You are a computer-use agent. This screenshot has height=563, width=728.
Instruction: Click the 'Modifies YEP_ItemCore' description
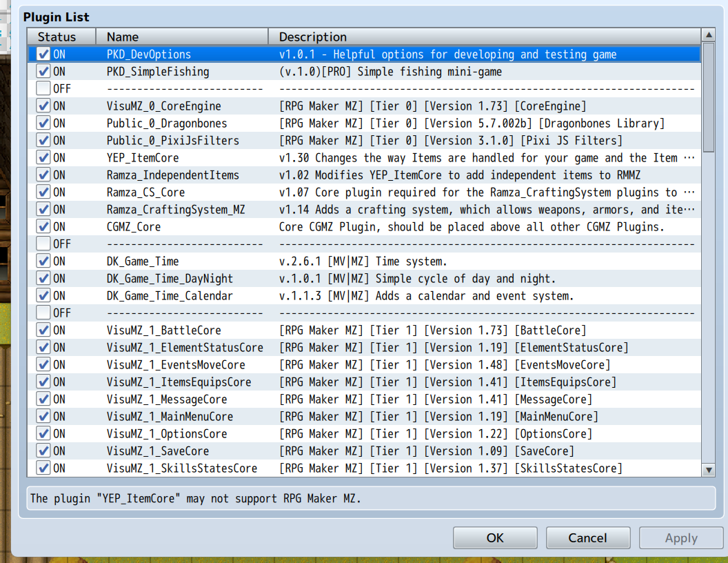460,175
